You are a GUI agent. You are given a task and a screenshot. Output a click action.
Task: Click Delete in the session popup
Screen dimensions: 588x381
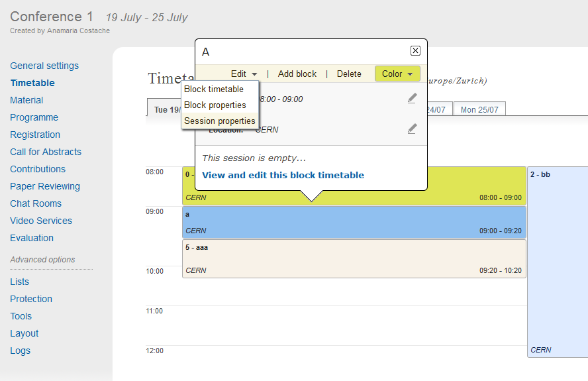(x=349, y=74)
